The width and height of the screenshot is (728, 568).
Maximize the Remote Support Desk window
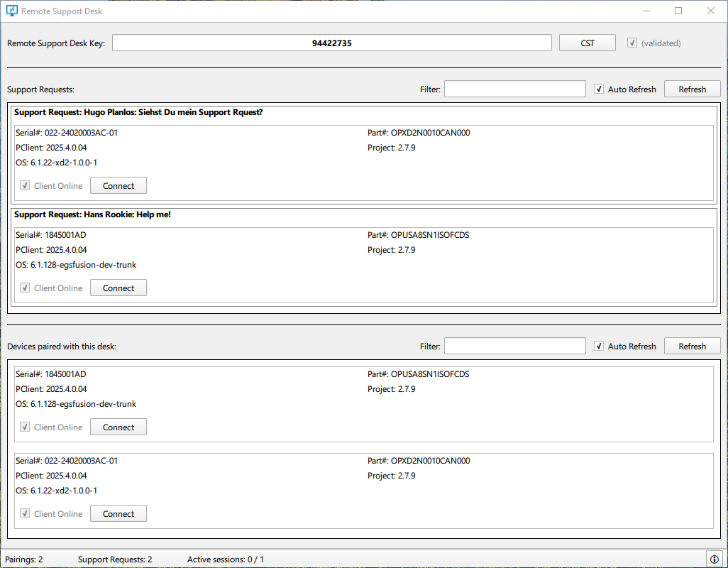coord(678,11)
